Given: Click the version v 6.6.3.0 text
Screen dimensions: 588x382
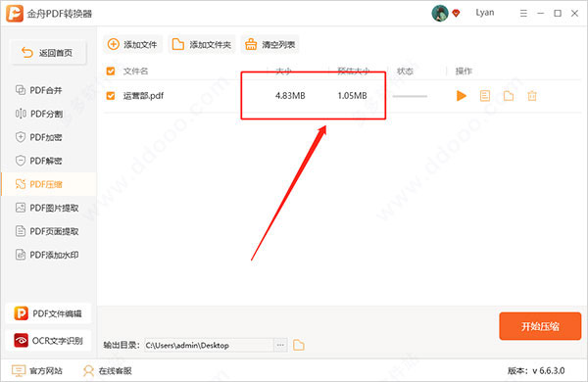Looking at the screenshot, I should 536,371.
